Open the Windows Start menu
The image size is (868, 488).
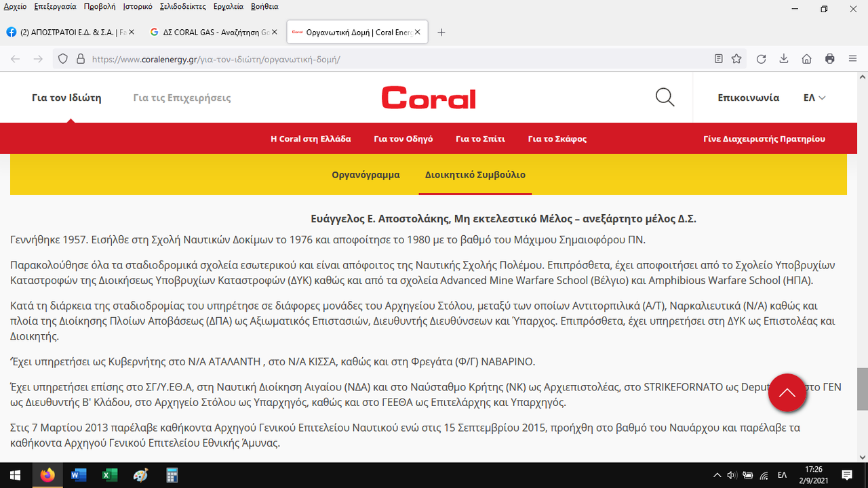click(15, 475)
